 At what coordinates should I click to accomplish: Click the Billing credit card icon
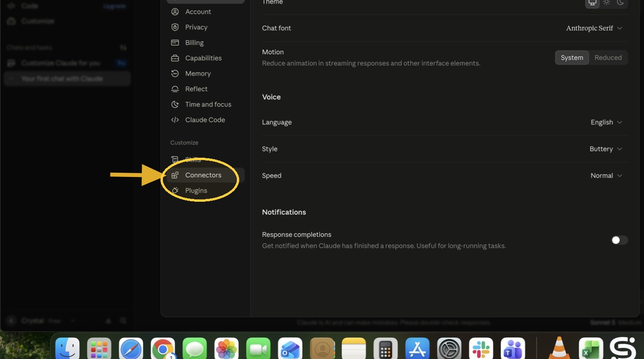175,43
